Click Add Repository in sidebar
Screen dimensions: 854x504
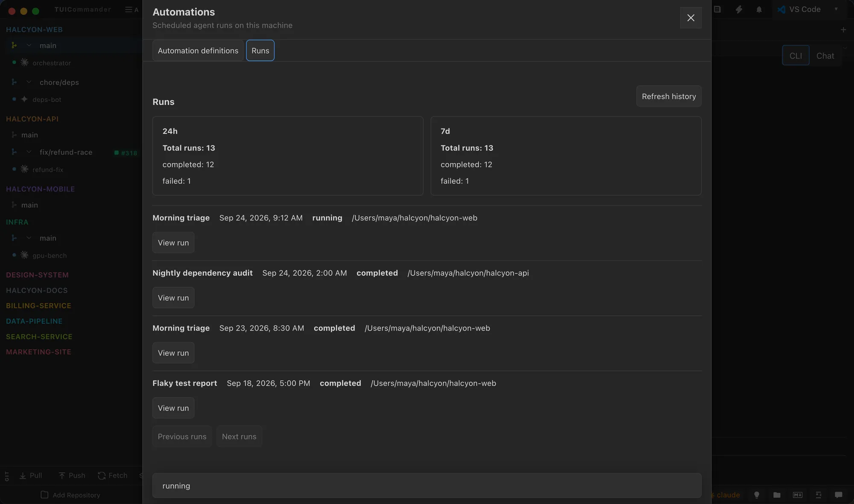pyautogui.click(x=70, y=495)
